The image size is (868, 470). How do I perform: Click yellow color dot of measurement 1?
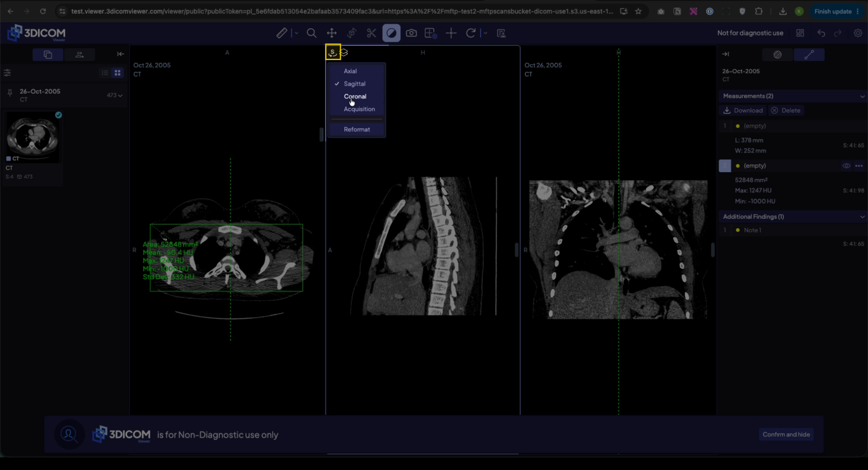(x=738, y=126)
